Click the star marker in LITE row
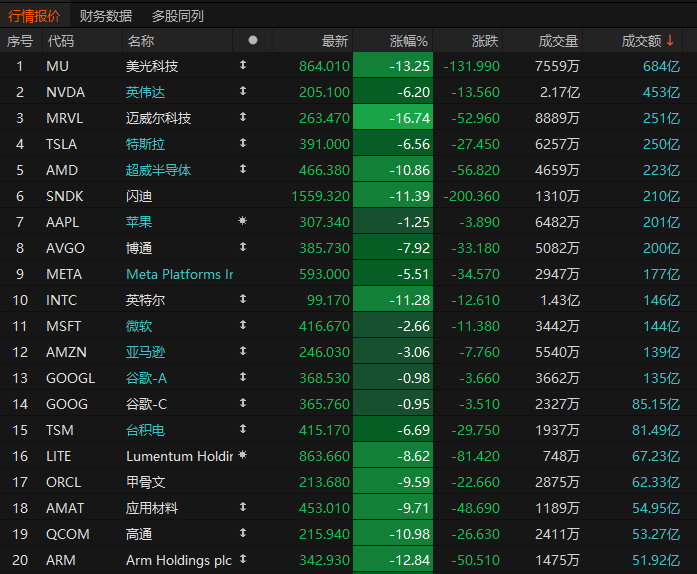 243,455
